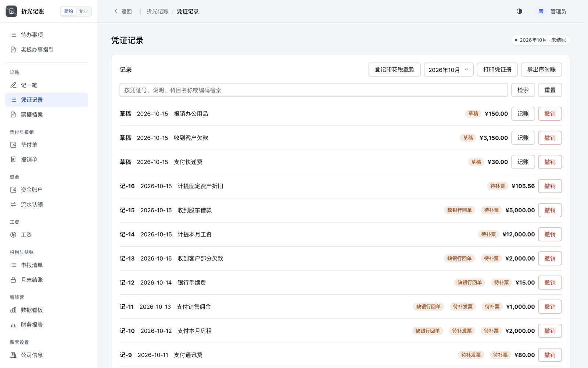Click 记账 for 报销办公用品 draft
Screen dimensions: 588x368
(x=523, y=114)
